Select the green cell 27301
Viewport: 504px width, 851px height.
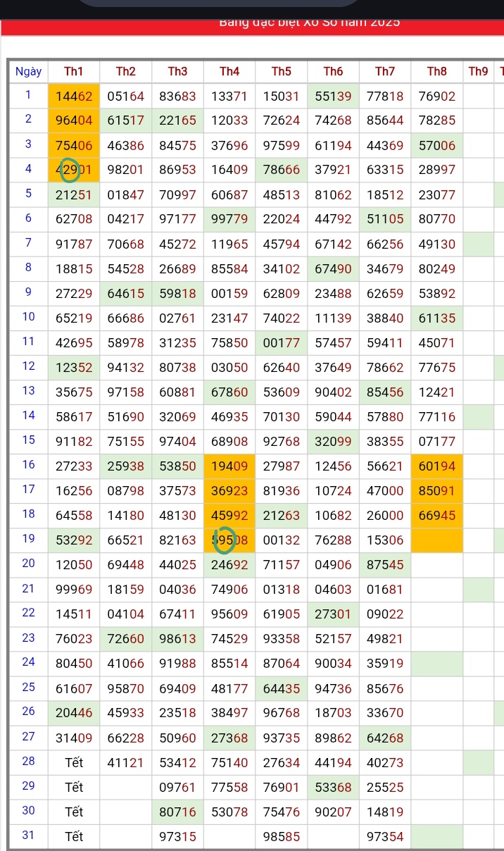pyautogui.click(x=333, y=614)
